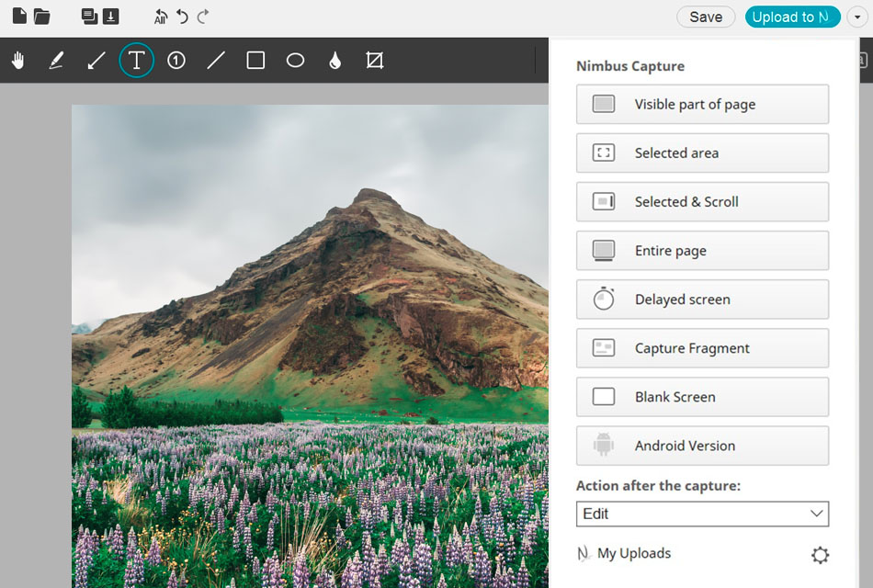The height and width of the screenshot is (588, 873).
Task: Click the download image icon
Action: [x=111, y=17]
